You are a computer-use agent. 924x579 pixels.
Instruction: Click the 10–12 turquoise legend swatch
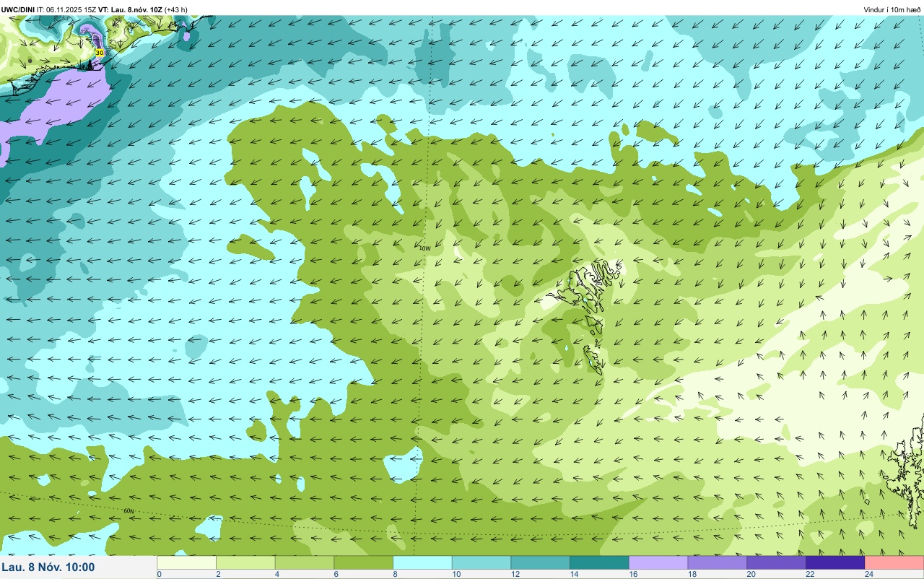[481, 562]
